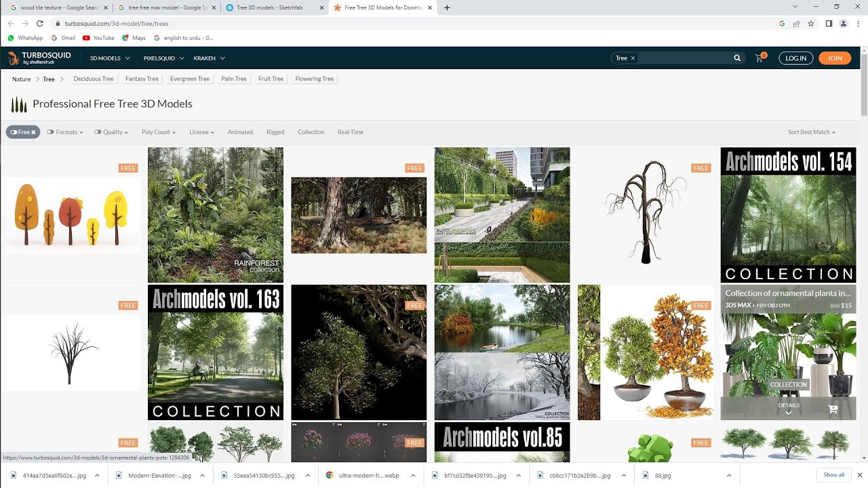Expand KRAKEN menu
The width and height of the screenshot is (868, 488).
(x=210, y=58)
